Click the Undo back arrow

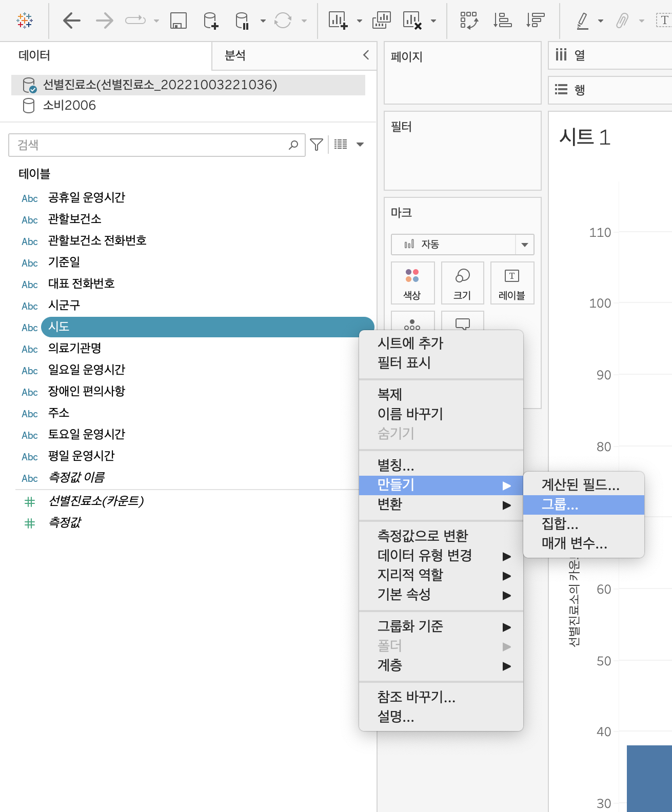(72, 21)
